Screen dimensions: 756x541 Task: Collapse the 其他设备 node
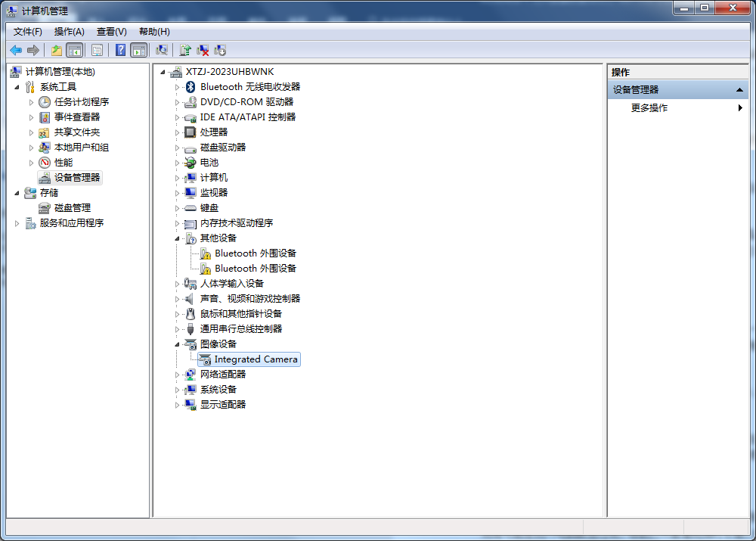(x=178, y=238)
